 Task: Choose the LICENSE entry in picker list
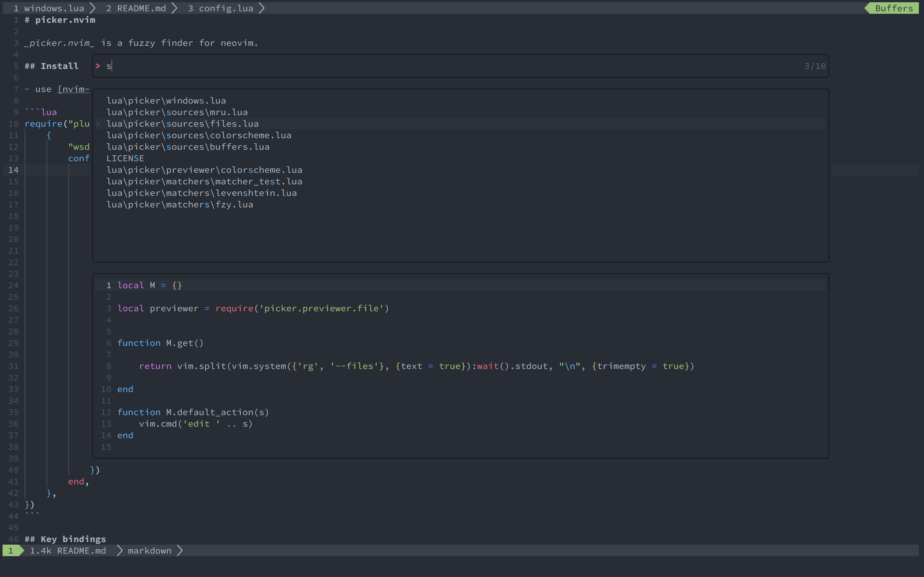pyautogui.click(x=125, y=158)
